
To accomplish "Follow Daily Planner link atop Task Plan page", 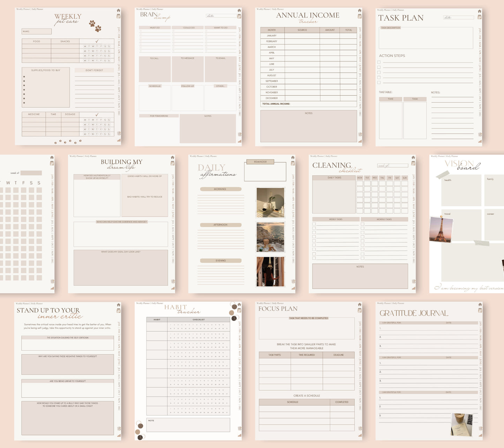I will coord(398,10).
